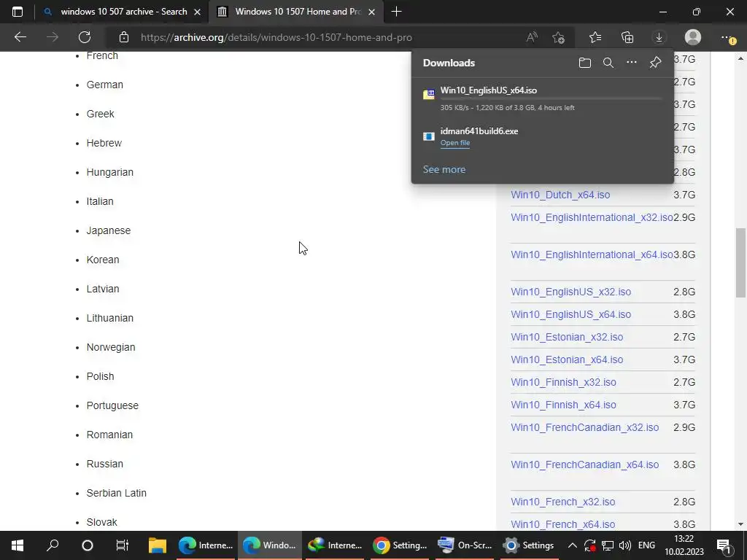Switch to On-Screen Keyboard taskbar item

click(465, 545)
